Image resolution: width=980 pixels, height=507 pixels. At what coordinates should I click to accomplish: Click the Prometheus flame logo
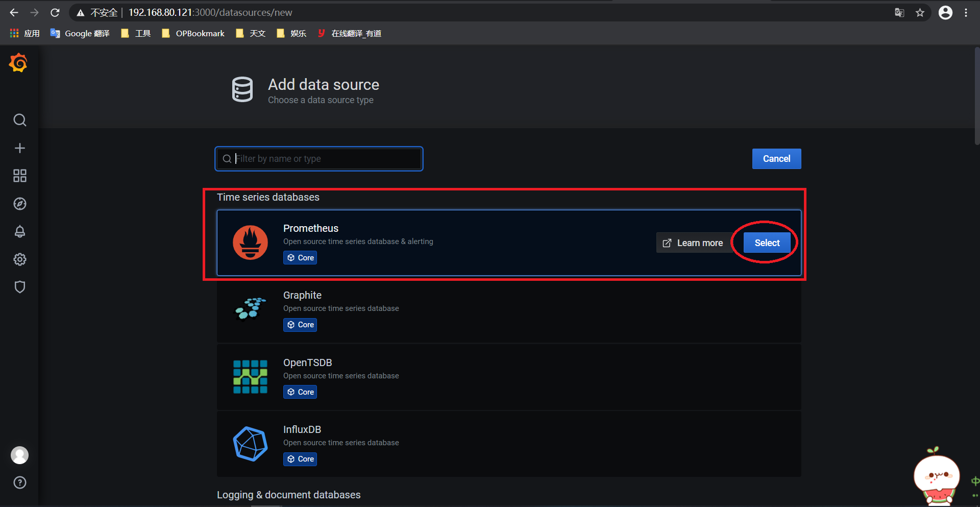point(250,243)
